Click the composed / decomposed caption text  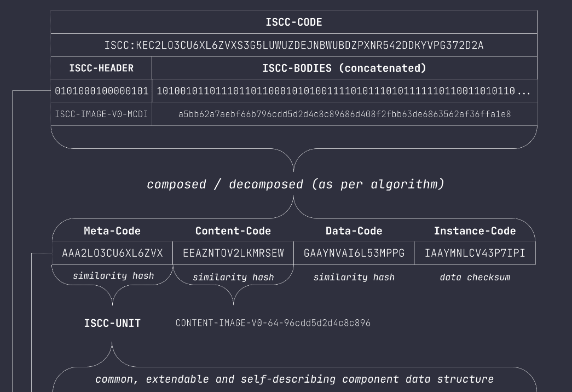(296, 184)
